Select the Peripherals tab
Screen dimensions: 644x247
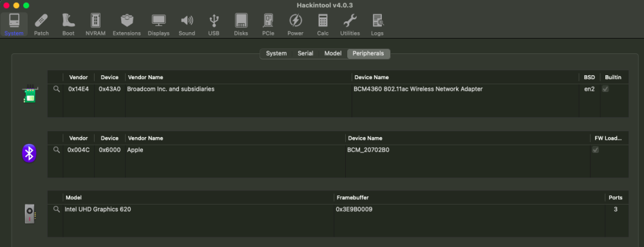(x=368, y=54)
